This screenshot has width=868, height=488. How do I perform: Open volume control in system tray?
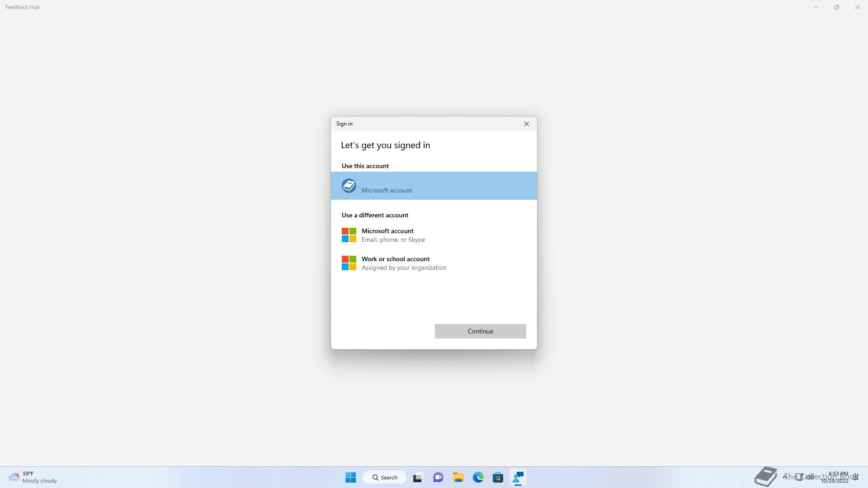pos(810,477)
